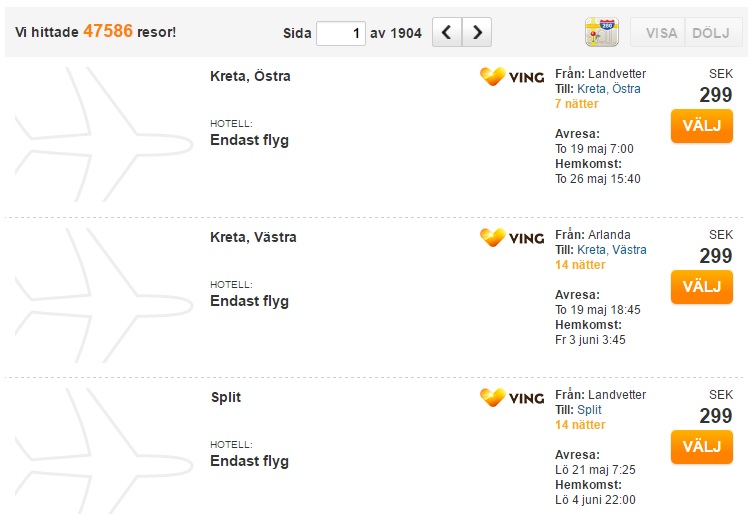Click the Kreta, Östra trip title
This screenshot has height=514, width=748.
250,76
